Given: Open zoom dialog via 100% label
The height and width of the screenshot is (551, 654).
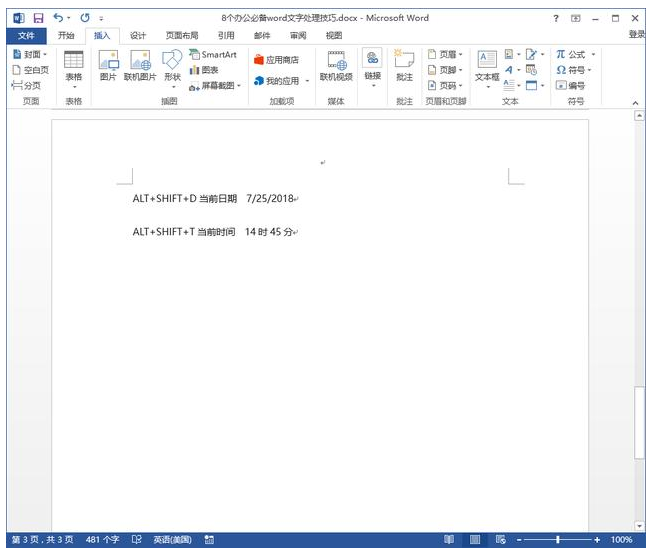Looking at the screenshot, I should point(621,539).
